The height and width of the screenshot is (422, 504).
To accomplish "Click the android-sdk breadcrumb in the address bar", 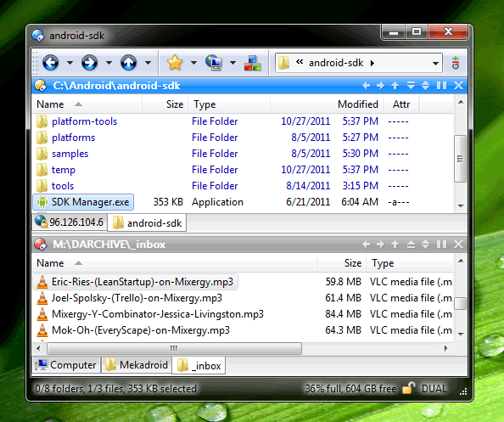I will (336, 63).
